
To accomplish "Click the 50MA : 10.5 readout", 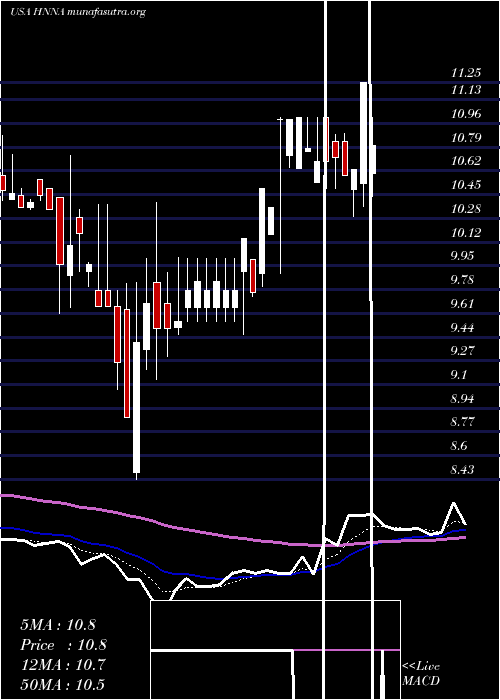I will coord(63,685).
